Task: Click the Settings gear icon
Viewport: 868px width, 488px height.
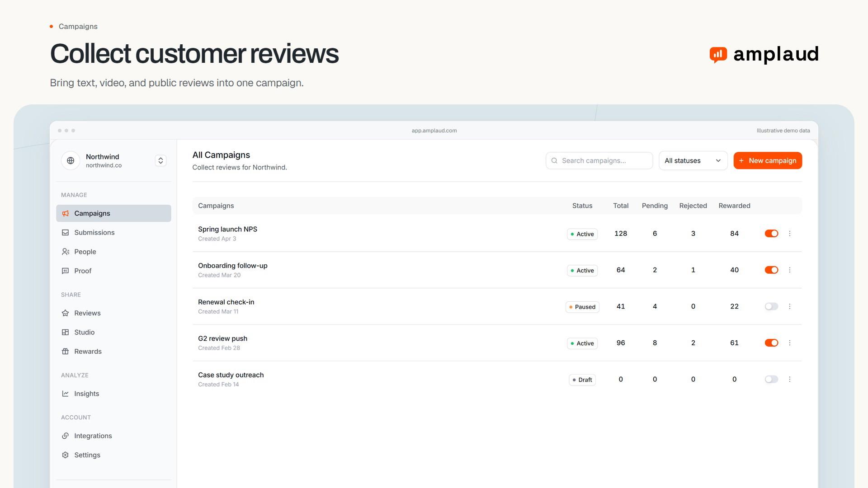Action: click(66, 455)
